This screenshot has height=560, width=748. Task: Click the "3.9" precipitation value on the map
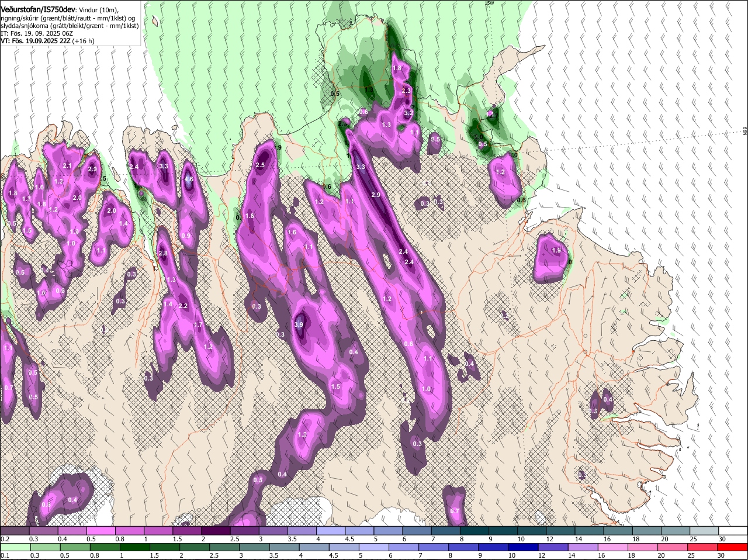tap(299, 324)
